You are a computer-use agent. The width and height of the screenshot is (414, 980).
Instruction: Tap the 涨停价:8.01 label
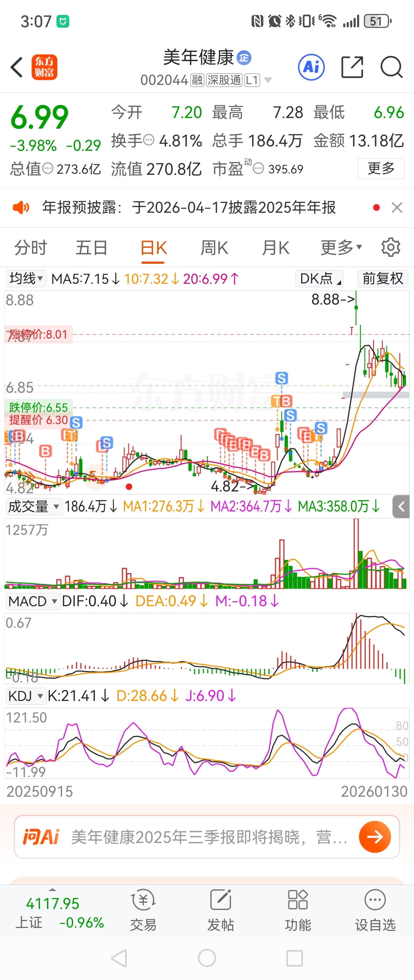coord(38,334)
